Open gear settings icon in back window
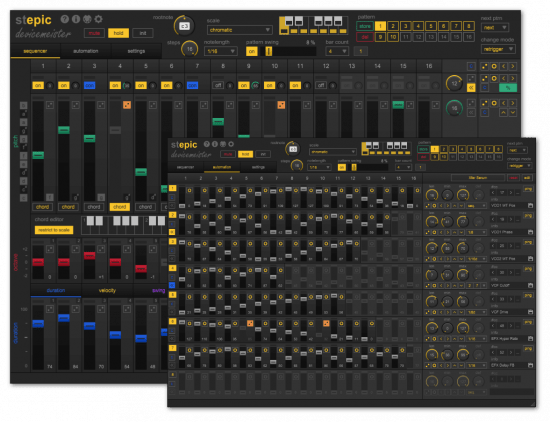This screenshot has height=422, width=550. click(x=99, y=19)
